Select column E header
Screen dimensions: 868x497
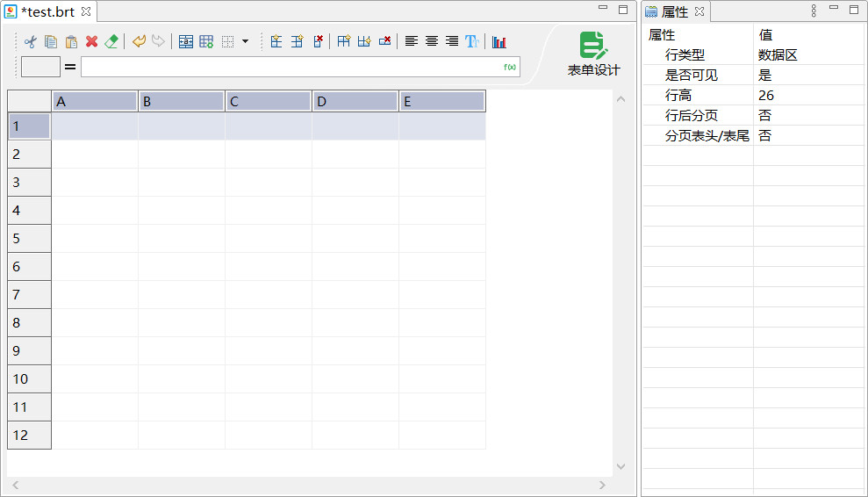pos(442,101)
